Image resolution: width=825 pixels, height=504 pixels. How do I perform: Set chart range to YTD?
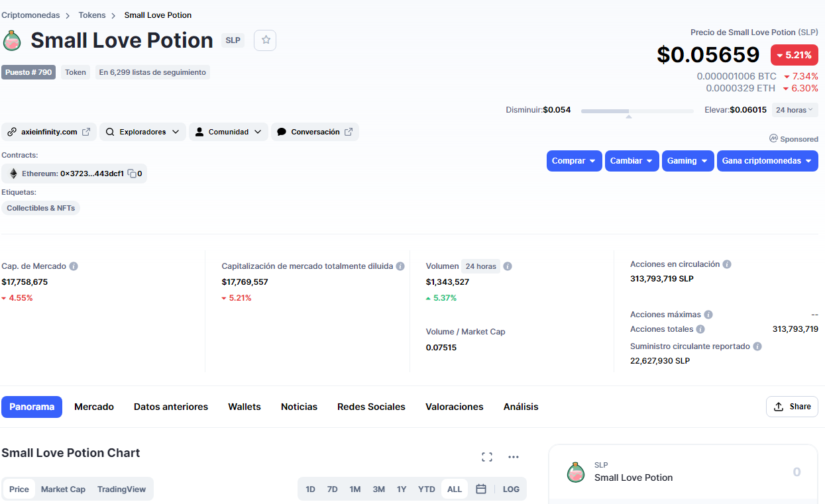pyautogui.click(x=427, y=489)
